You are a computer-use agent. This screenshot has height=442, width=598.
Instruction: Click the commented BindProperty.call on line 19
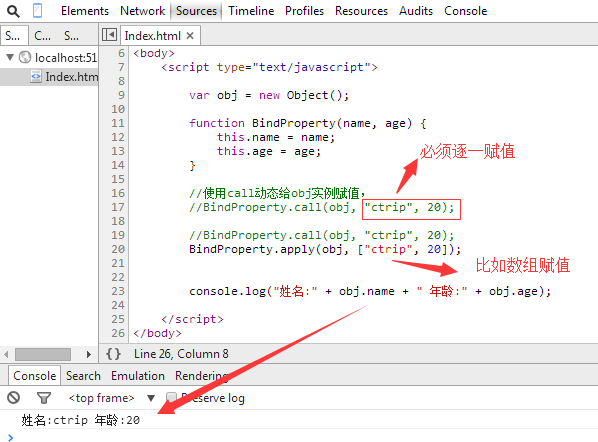[x=322, y=235]
